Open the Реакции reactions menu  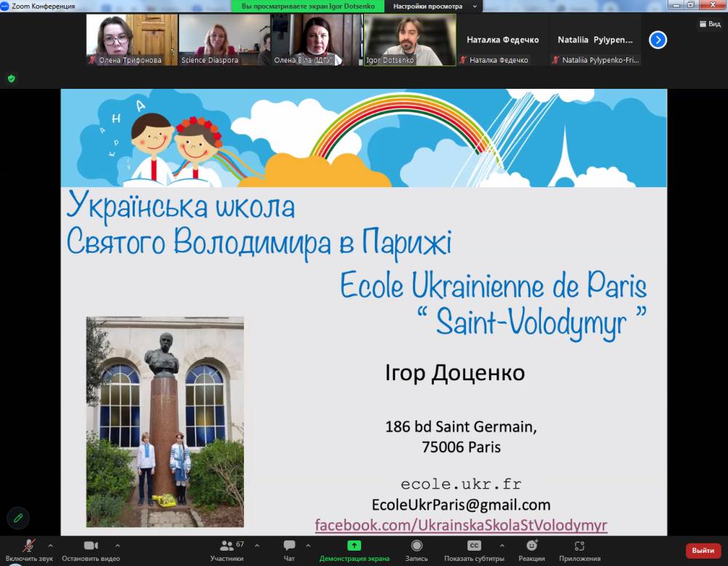coord(531,549)
